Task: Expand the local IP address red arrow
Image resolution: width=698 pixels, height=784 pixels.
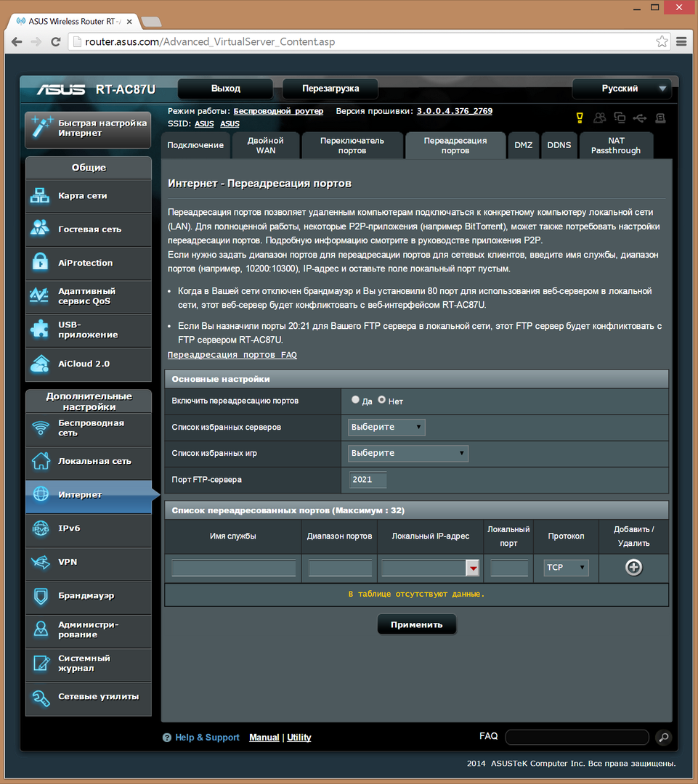Action: 473,568
